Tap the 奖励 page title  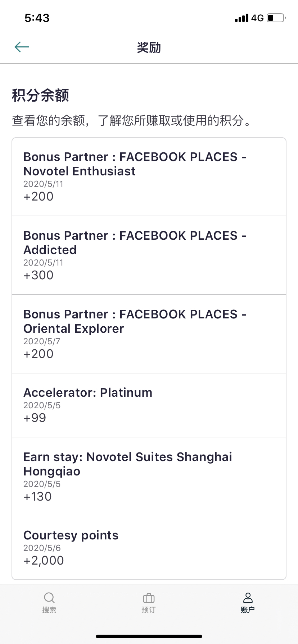149,47
